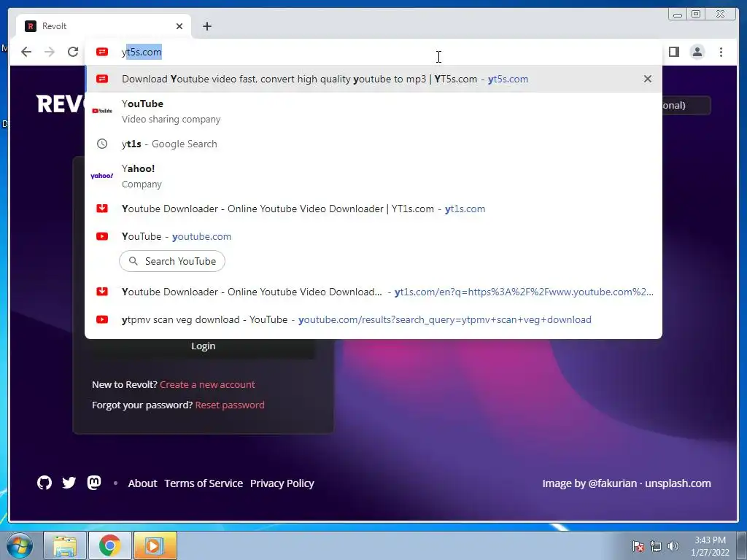Screen dimensions: 747x560
Task: Select the Yahoo! Company suggestion
Action: coord(373,176)
